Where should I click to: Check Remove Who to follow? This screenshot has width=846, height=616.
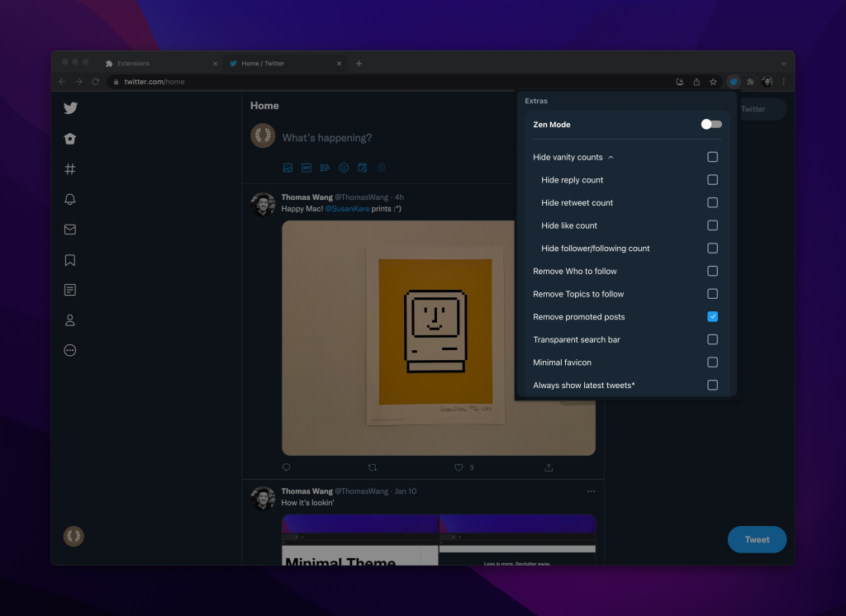click(713, 271)
